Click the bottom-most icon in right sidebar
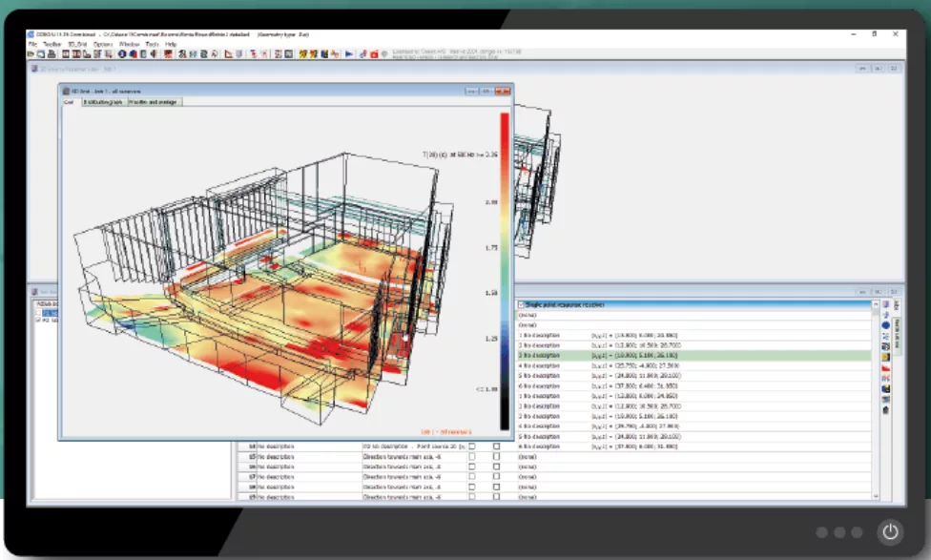This screenshot has height=560, width=931. pyautogui.click(x=886, y=410)
